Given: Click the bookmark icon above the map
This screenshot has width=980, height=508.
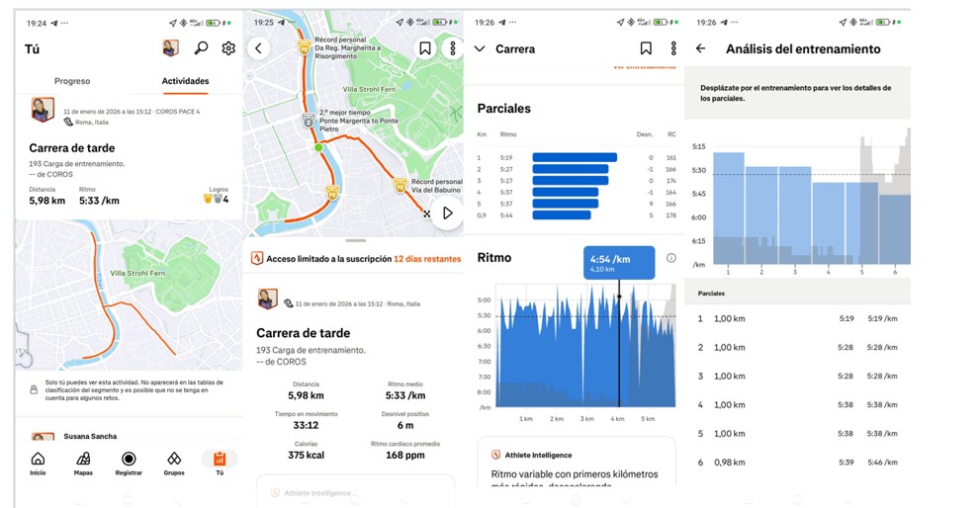Looking at the screenshot, I should (x=424, y=48).
